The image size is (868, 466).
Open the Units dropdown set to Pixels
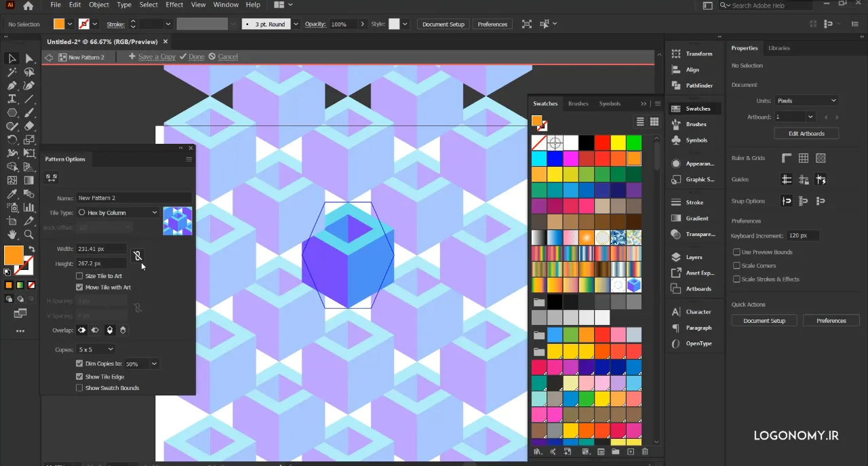(x=806, y=100)
